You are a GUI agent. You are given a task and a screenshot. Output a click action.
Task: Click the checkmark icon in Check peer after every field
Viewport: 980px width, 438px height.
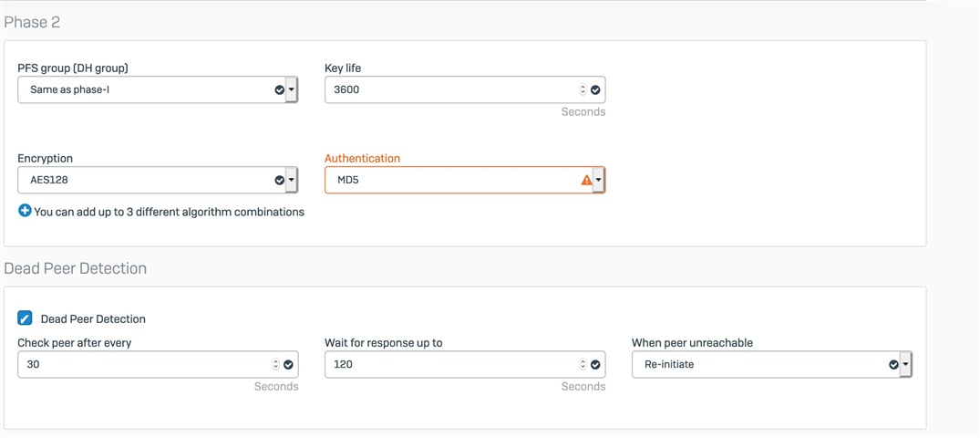pyautogui.click(x=288, y=364)
